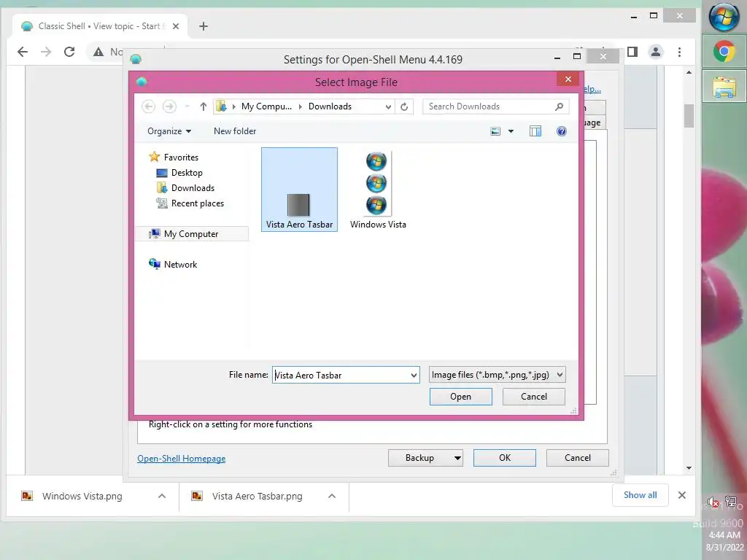Refresh the Downloads folder listing
Screen dimensions: 747x560
point(404,106)
